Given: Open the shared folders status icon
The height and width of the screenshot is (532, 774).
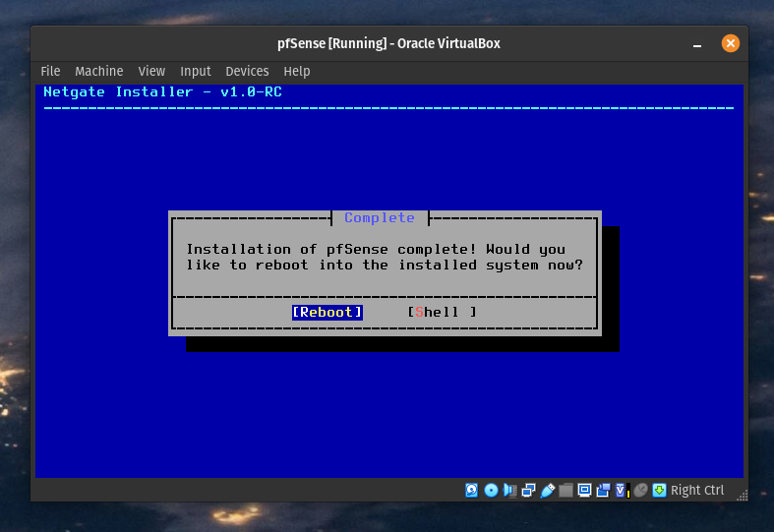Looking at the screenshot, I should pos(566,490).
